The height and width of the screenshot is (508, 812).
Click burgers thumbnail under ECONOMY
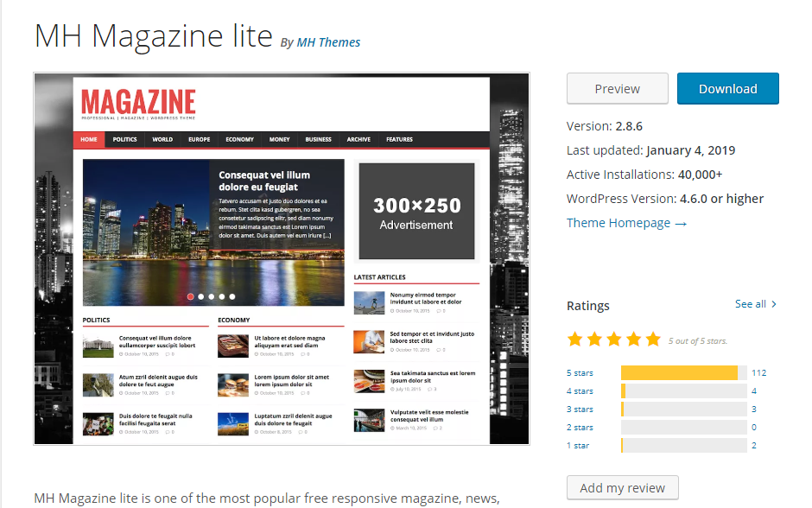click(x=233, y=384)
